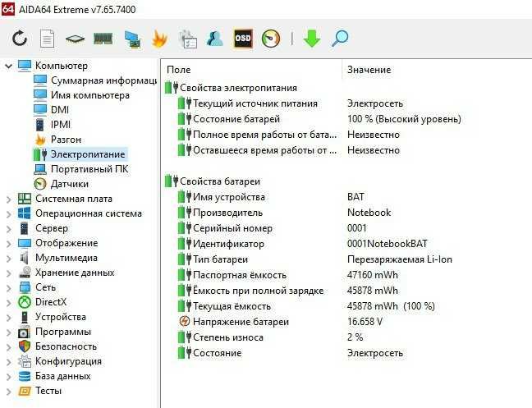Click the Windows logo icon for Операционная система
532x408 pixels.
point(24,213)
